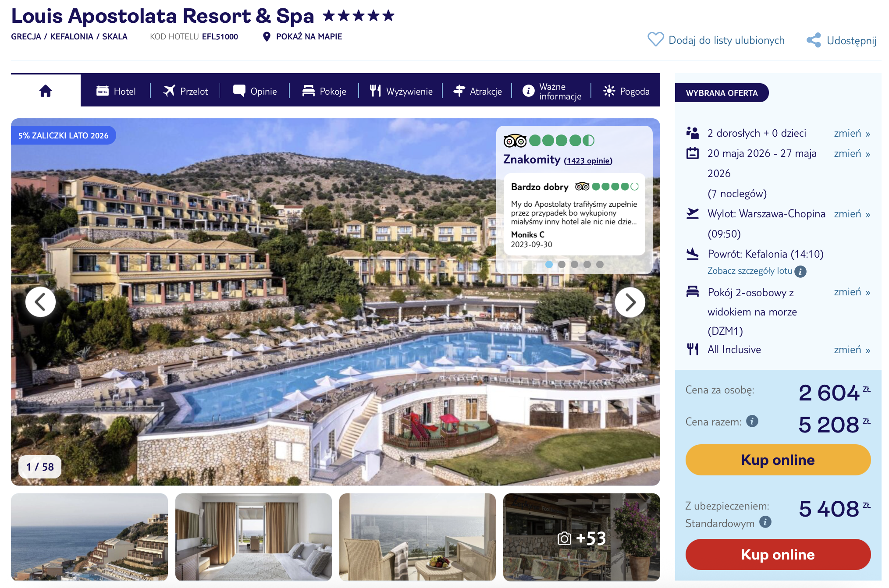Click info icon next to Standardowym insurance
The height and width of the screenshot is (588, 889).
pyautogui.click(x=765, y=522)
